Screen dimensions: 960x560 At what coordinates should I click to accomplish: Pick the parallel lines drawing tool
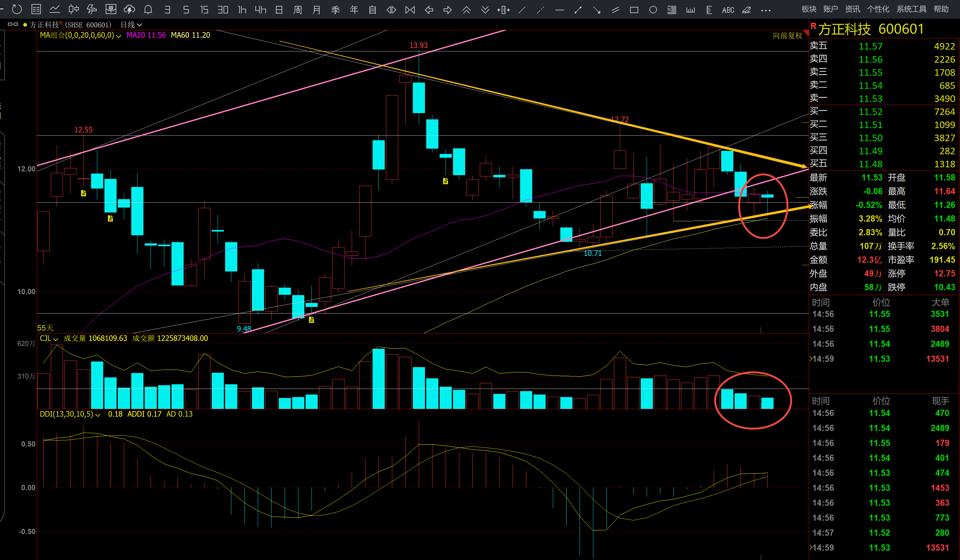click(615, 10)
